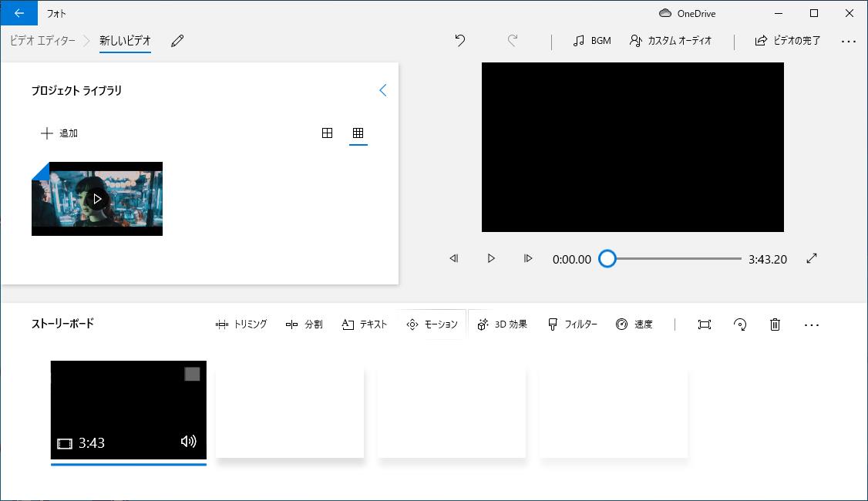868x501 pixels.
Task: Open the トリミング trim tool
Action: click(241, 324)
